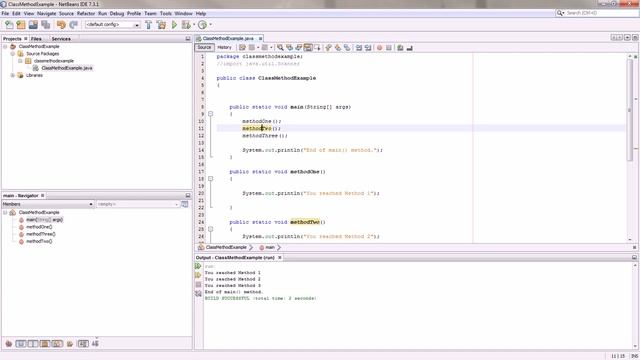Toggle Show Non-Public Members filter in Navigator bottom bar

[45, 344]
